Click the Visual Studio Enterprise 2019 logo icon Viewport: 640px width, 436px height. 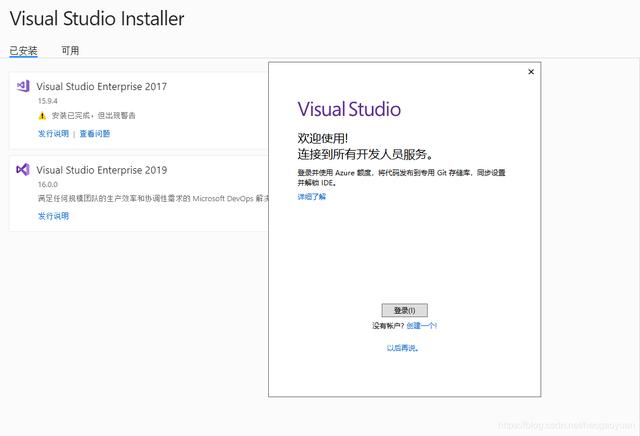click(23, 169)
